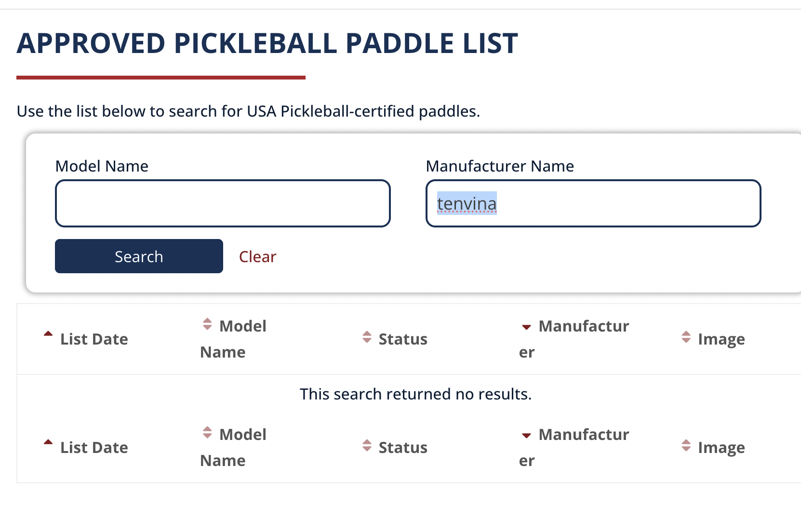Viewport: 801px width, 532px height.
Task: Click the highlighted text tenvina
Action: tap(467, 203)
